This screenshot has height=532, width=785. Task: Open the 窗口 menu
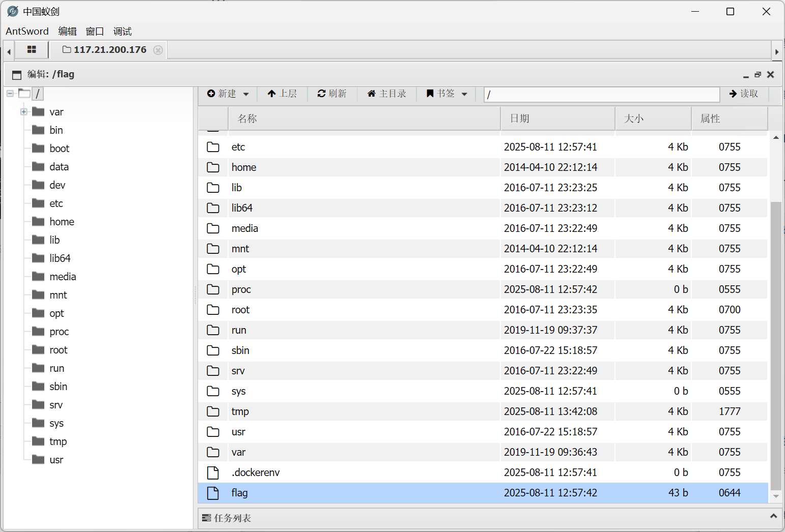(x=95, y=31)
